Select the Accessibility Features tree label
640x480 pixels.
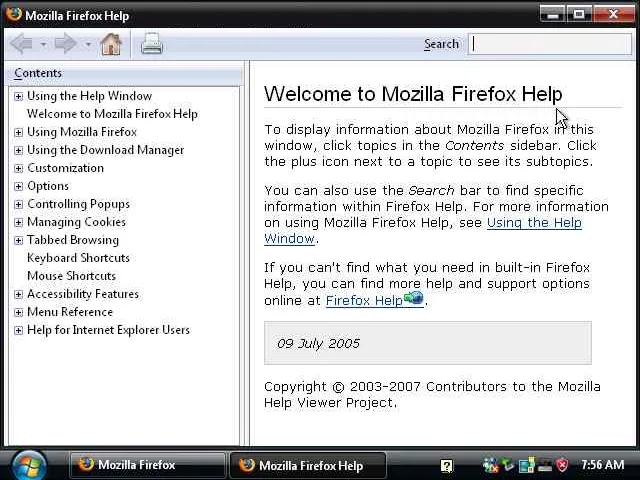[x=83, y=294]
